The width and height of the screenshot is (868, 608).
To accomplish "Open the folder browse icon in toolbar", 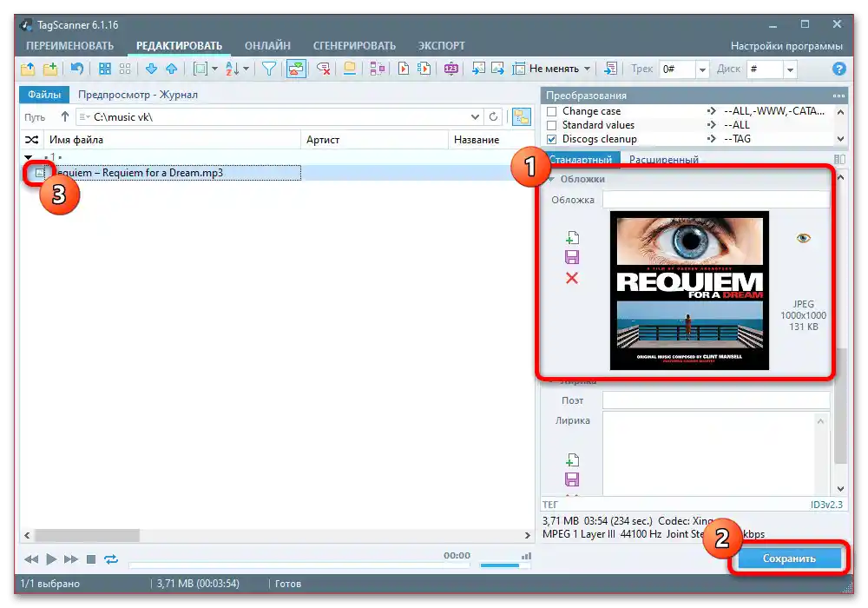I will [x=28, y=69].
